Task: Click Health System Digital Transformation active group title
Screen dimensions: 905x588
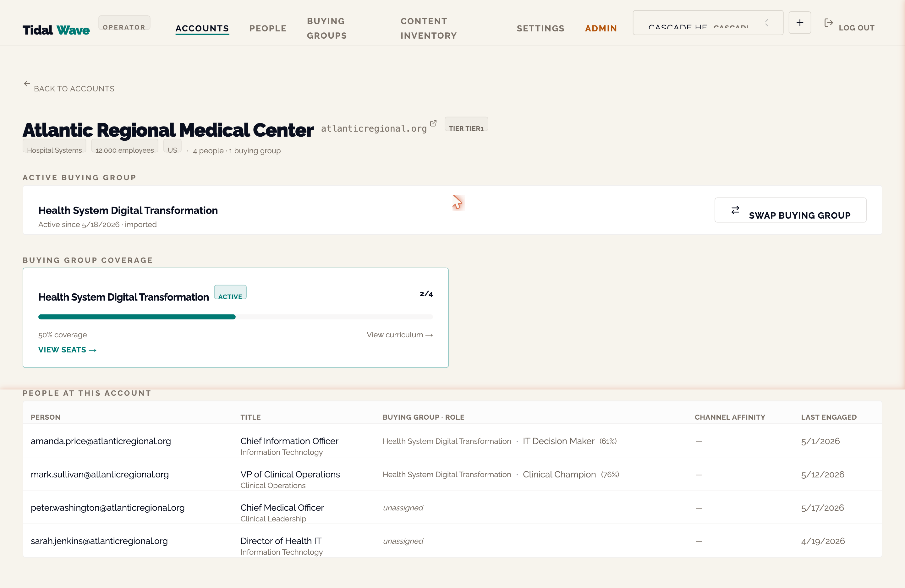Action: 128,210
